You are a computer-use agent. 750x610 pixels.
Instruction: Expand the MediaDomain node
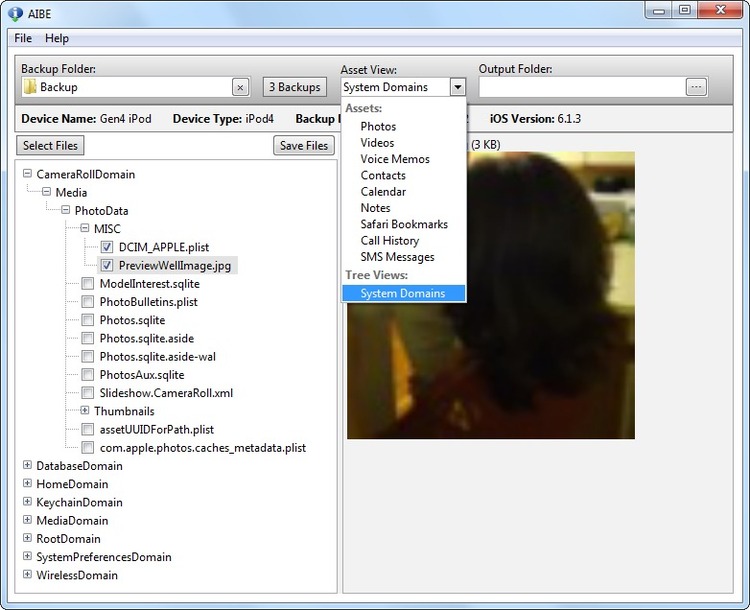click(27, 519)
